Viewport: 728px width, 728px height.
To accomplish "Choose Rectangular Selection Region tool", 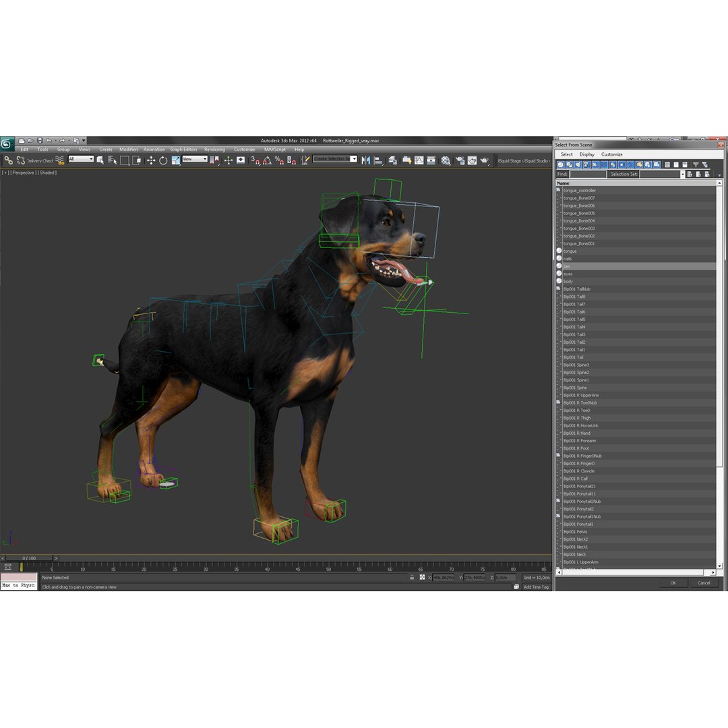I will pos(125,160).
